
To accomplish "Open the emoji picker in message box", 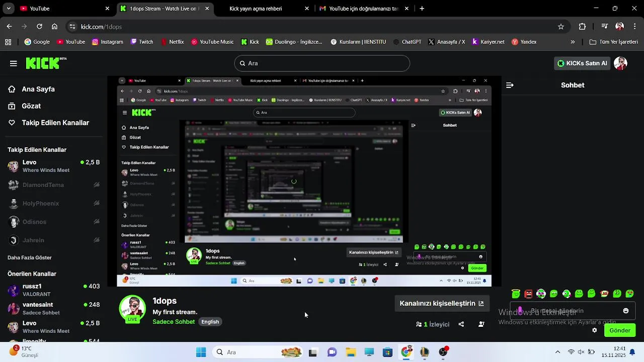I will tap(626, 311).
